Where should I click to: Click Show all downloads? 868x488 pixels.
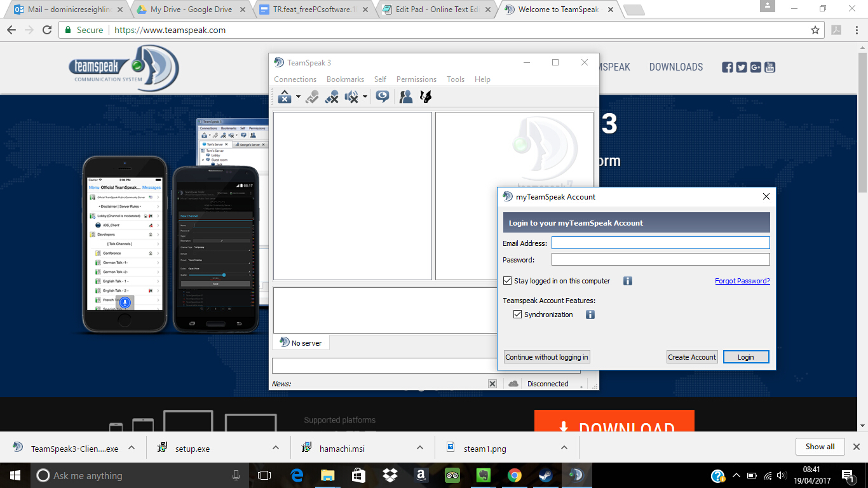[x=820, y=447]
